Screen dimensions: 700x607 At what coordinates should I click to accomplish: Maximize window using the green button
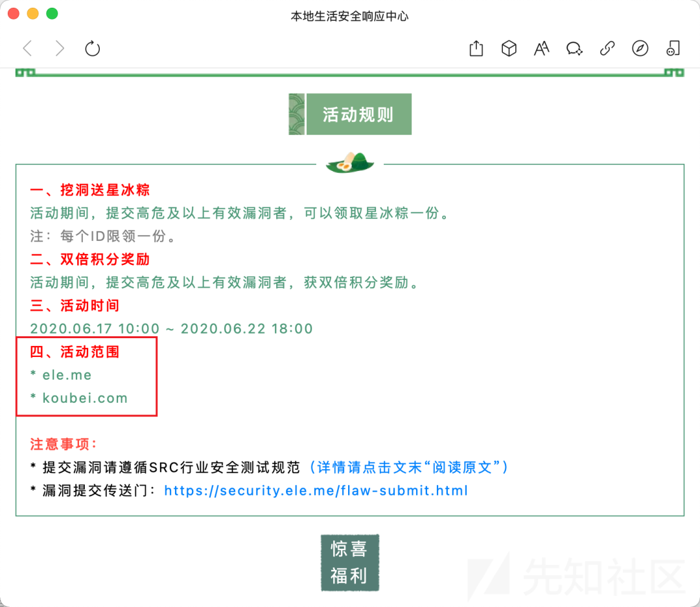pos(52,14)
